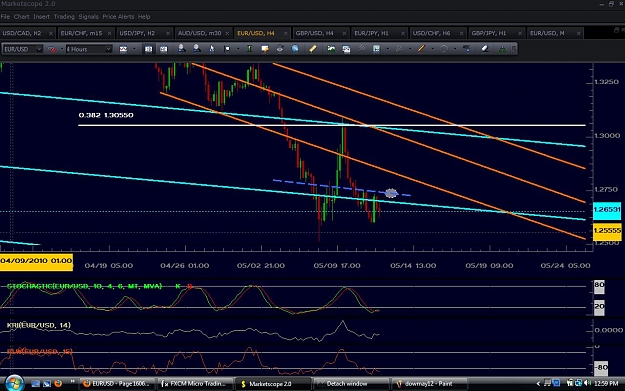Add a text label note icon
The height and width of the screenshot is (391, 625).
pos(265,49)
